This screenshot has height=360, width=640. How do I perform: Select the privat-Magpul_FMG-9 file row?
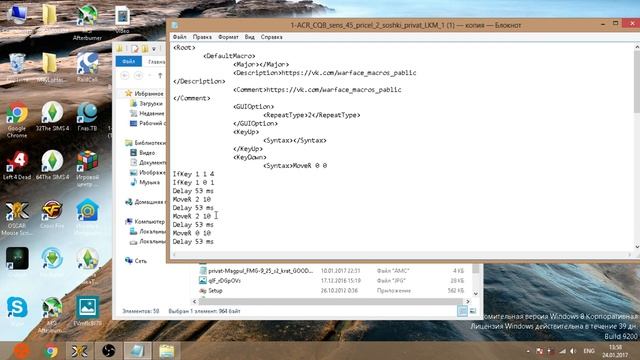[x=331, y=271]
